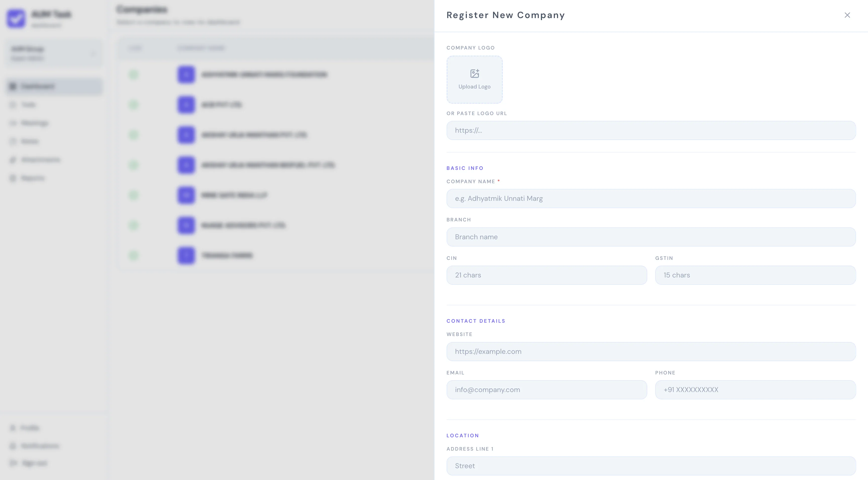Select the Branch name field
868x480 pixels.
coord(651,237)
